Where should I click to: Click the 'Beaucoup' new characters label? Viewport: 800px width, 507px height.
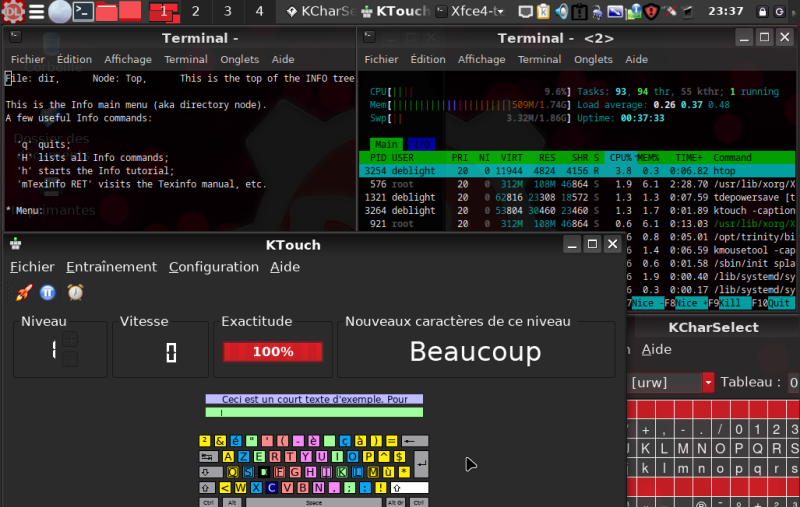[475, 351]
